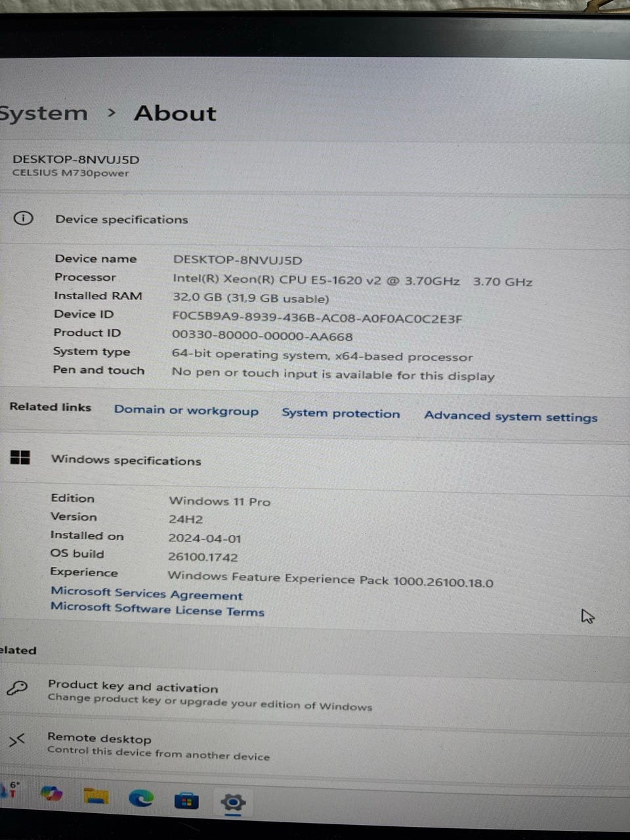Click the Windows Feature Experience Pack value
Image resolution: width=630 pixels, height=840 pixels.
[x=331, y=579]
